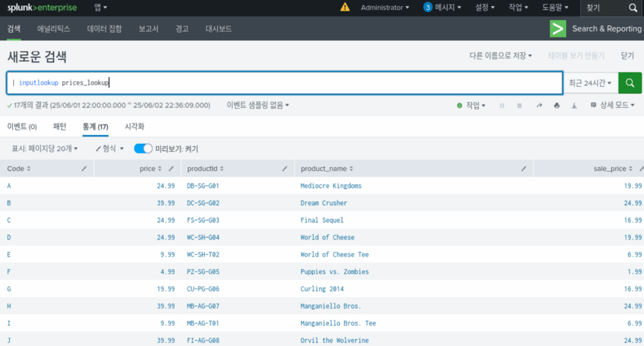Go to the 애널리틱스 nav tab
The image size is (644, 346).
click(53, 29)
